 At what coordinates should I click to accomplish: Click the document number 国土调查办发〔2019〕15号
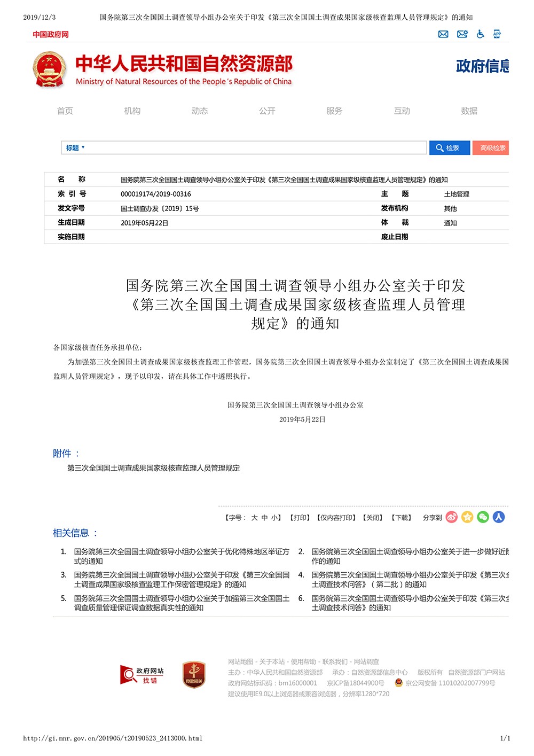pyautogui.click(x=160, y=209)
